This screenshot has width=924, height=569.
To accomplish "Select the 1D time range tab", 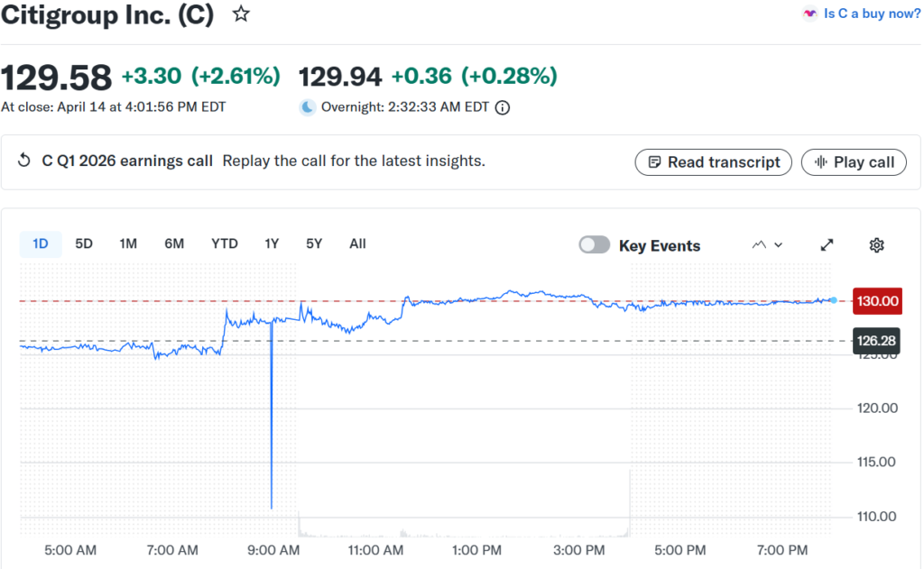I will (x=41, y=243).
